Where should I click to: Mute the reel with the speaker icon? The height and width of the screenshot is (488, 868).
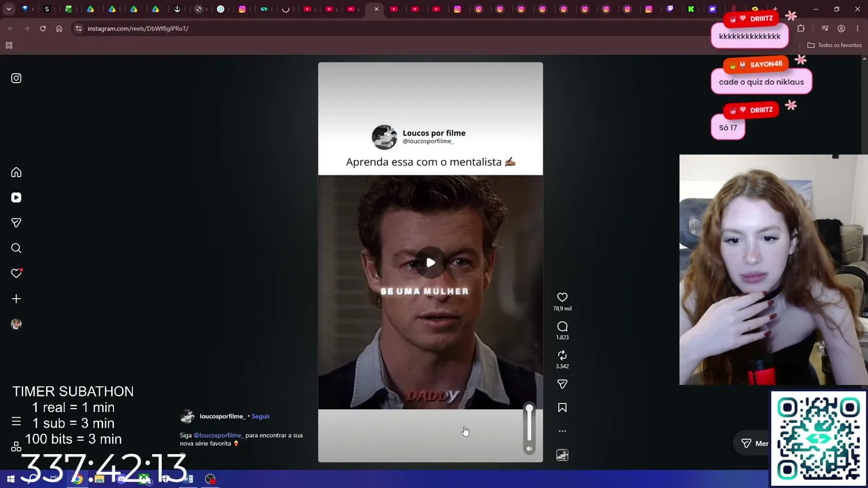(530, 449)
